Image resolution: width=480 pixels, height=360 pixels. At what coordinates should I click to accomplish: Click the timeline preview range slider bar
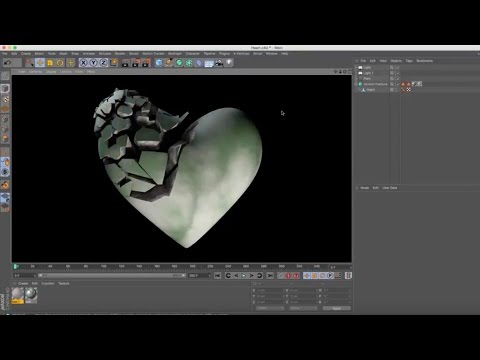(x=111, y=276)
